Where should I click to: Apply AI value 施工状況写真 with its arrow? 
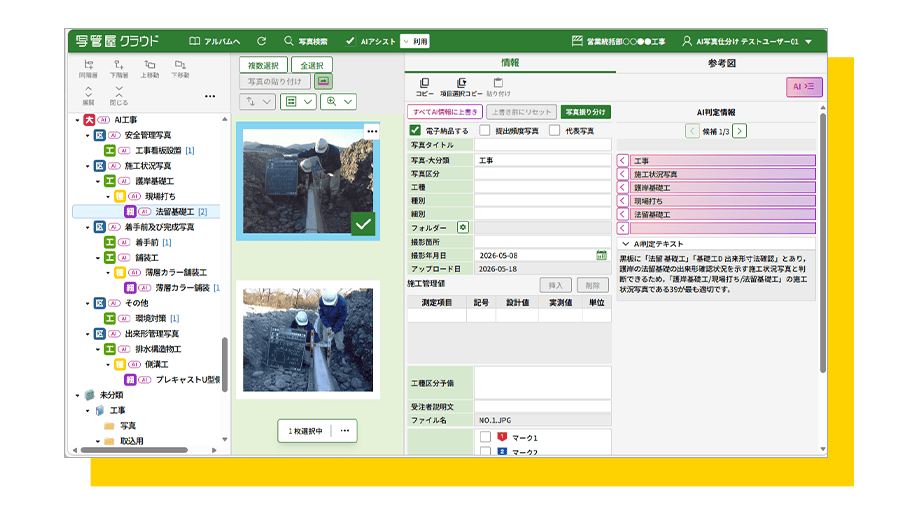tap(623, 174)
